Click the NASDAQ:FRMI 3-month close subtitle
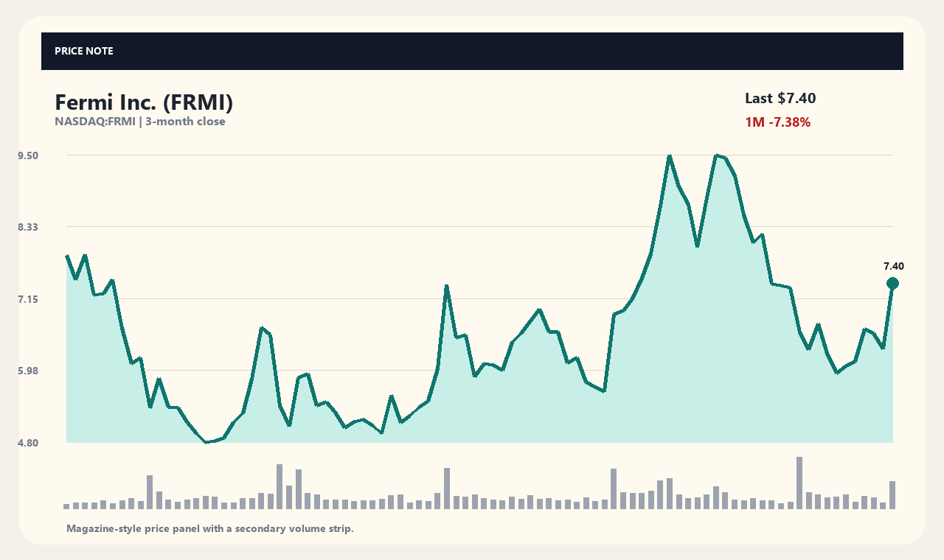 coord(140,122)
